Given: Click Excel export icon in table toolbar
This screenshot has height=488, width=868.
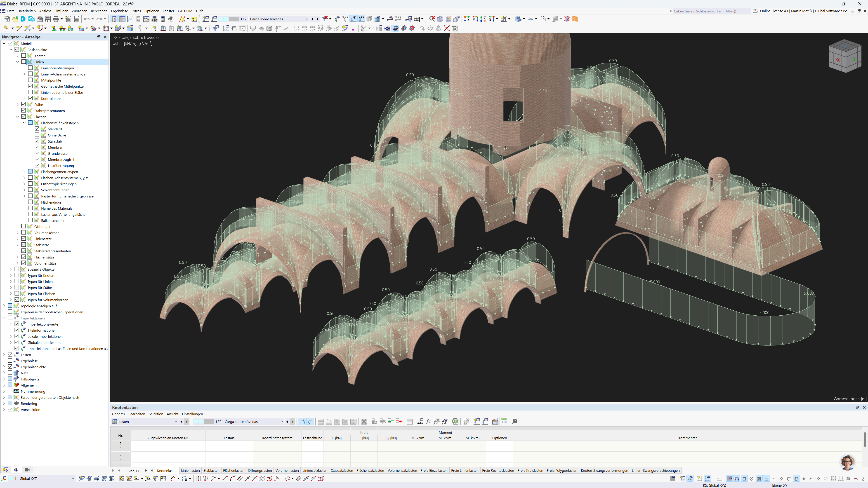Looking at the screenshot, I should 455,421.
